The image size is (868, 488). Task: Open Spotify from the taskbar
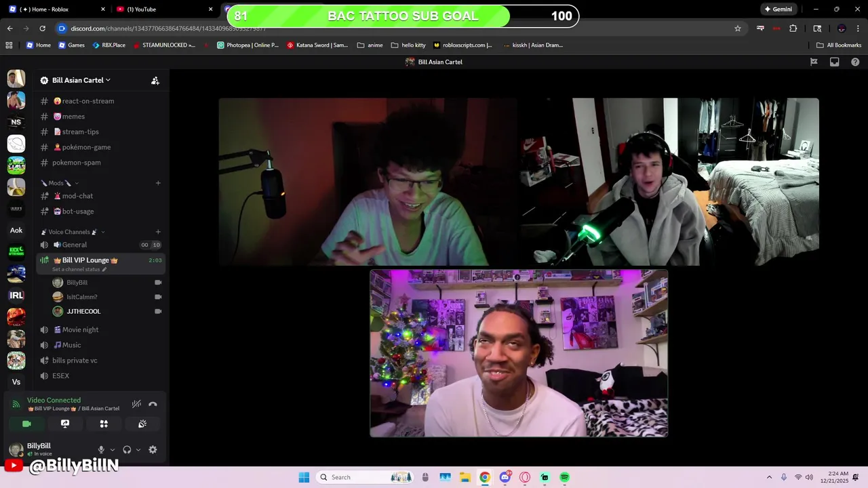(564, 477)
